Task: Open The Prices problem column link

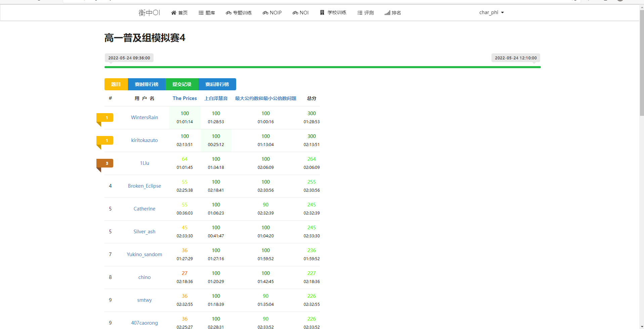Action: (185, 98)
